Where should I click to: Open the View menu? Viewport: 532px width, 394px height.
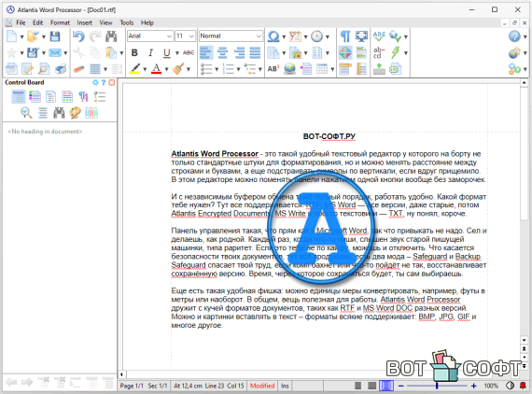105,22
